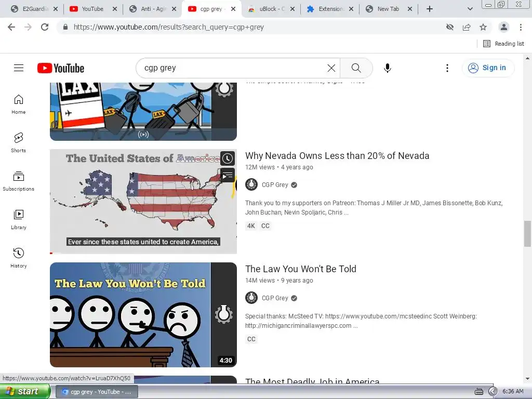The height and width of the screenshot is (399, 532).
Task: Click CGP Grey avatar under Law video
Action: tap(251, 298)
